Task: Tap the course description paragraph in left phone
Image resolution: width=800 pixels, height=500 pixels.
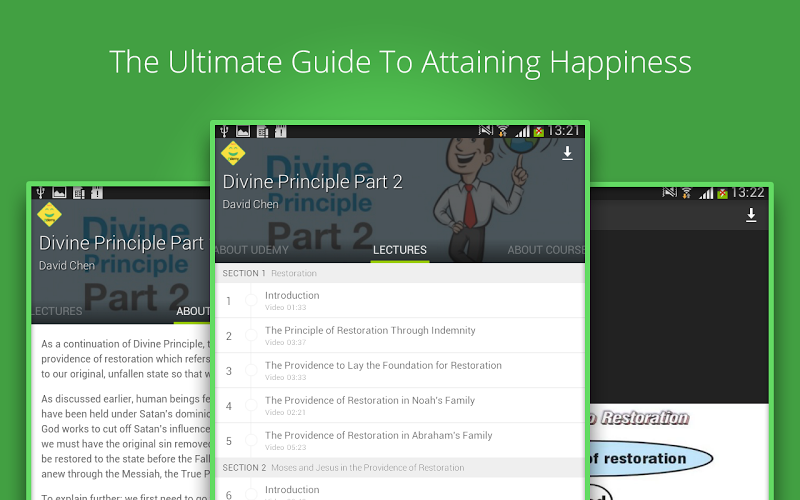Action: tap(126, 359)
